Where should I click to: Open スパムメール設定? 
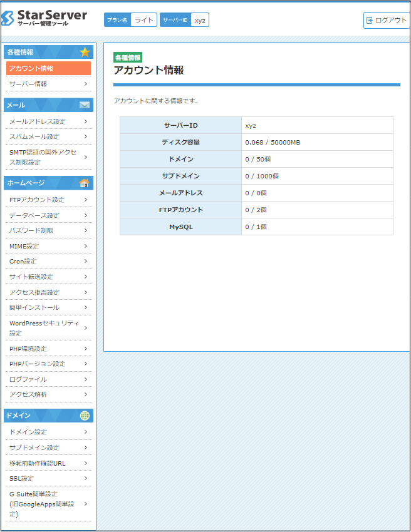point(49,136)
